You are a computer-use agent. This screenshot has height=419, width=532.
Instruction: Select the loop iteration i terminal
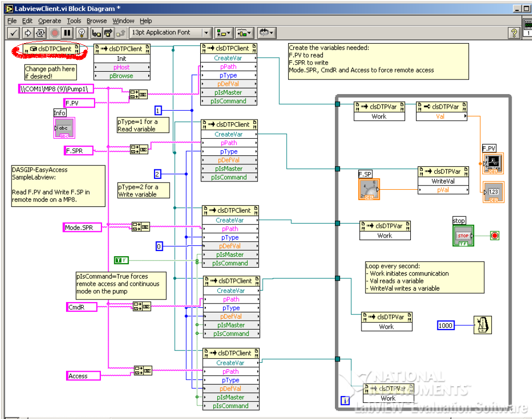[x=345, y=400]
